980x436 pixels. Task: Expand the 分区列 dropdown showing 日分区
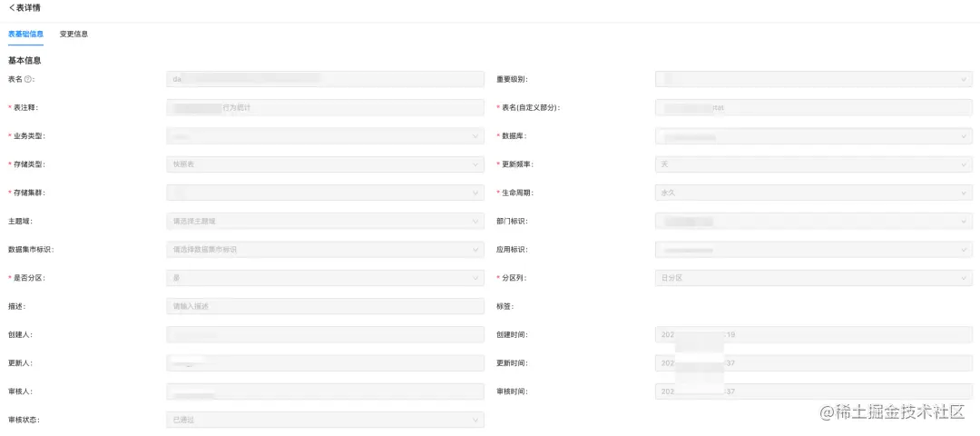coord(814,278)
